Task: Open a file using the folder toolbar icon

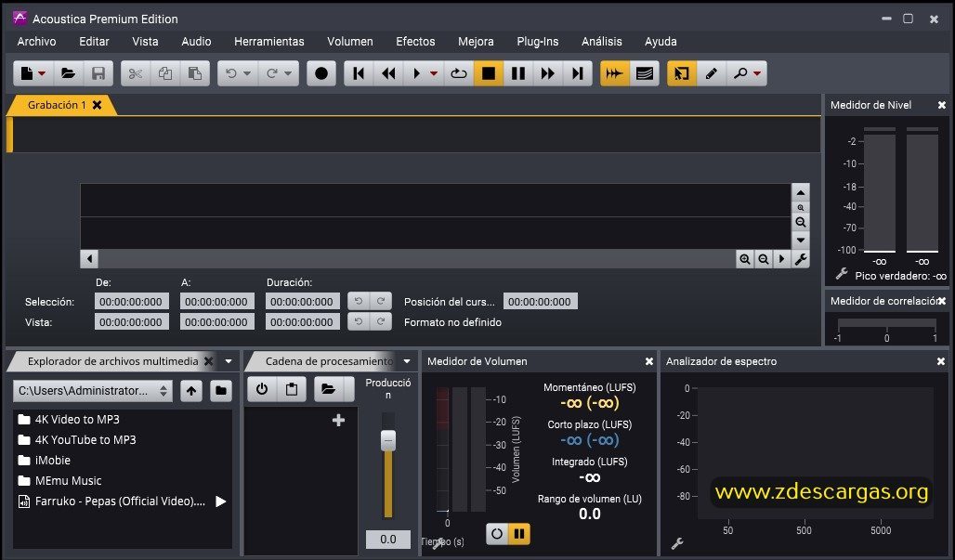Action: 68,73
